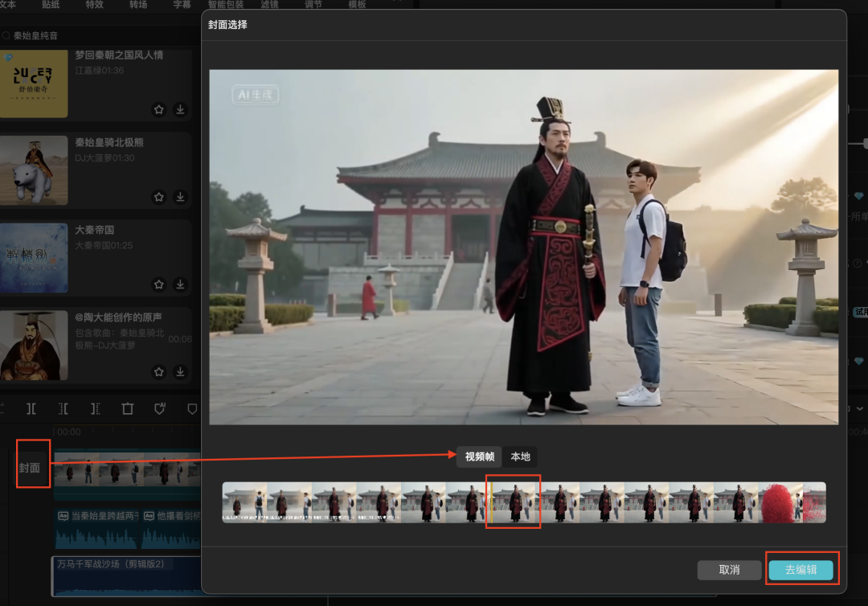Select the split-at-playhead tool icon

pos(31,408)
